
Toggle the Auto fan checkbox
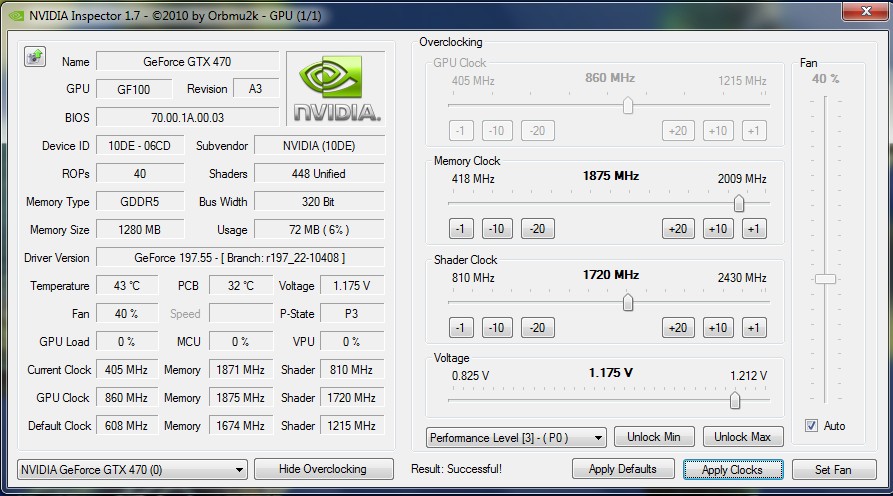click(812, 425)
